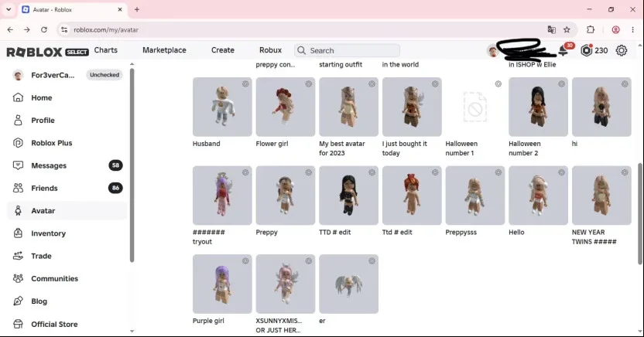Open gear on Halloween number 1 outfit

coord(498,84)
